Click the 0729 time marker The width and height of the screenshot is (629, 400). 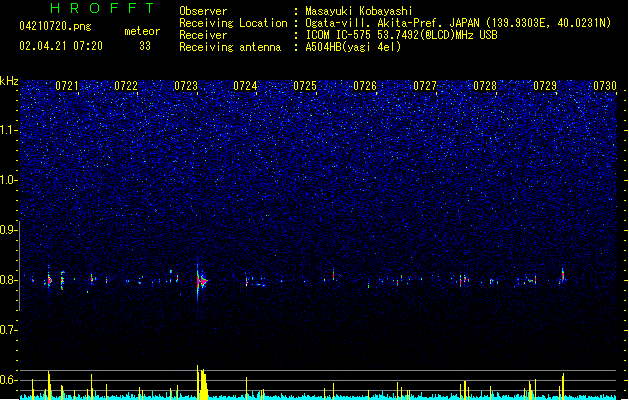coord(545,86)
